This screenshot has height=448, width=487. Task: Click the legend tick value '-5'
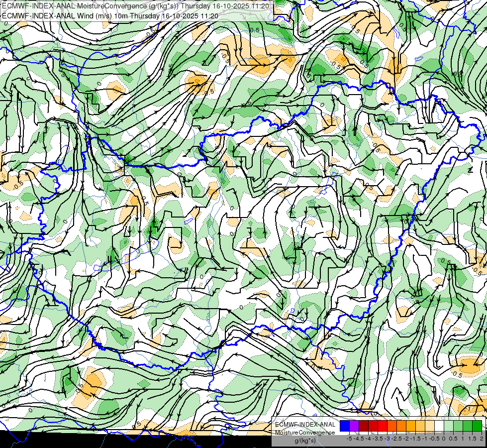[349, 439]
